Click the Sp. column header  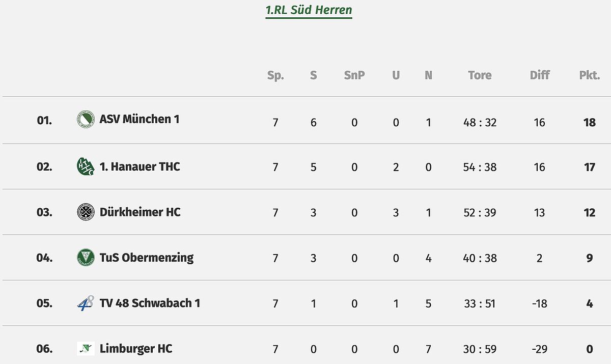click(x=275, y=75)
